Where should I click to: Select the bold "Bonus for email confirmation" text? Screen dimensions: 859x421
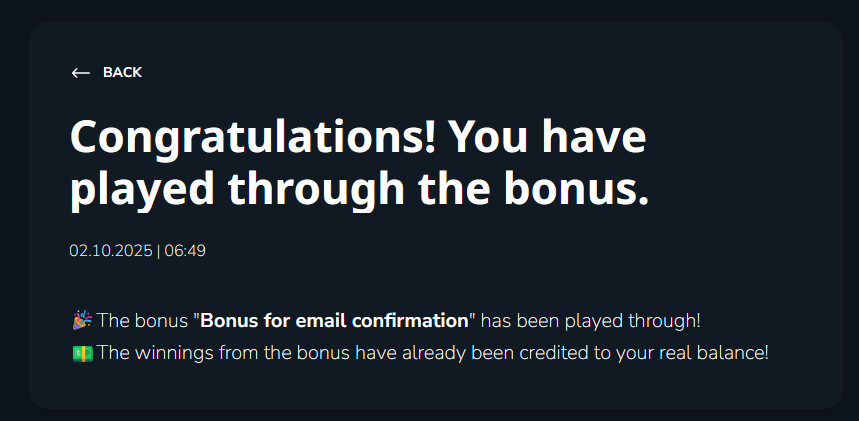click(x=335, y=321)
